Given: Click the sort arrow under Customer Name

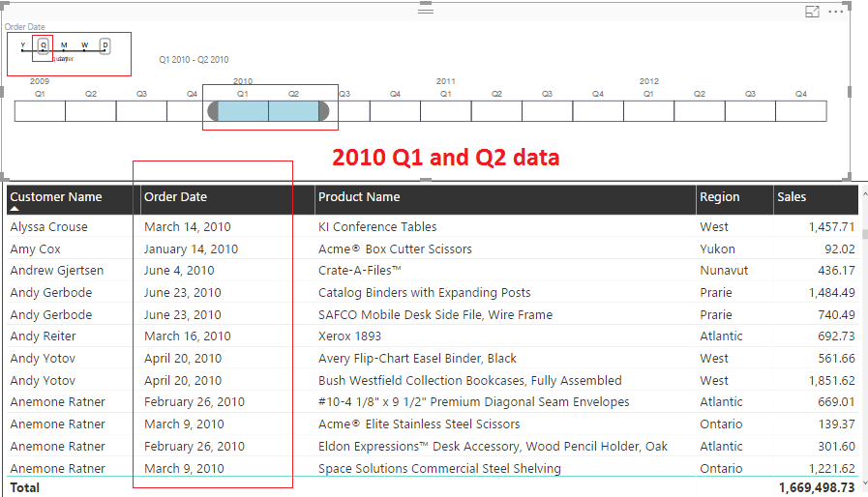Looking at the screenshot, I should click(15, 208).
